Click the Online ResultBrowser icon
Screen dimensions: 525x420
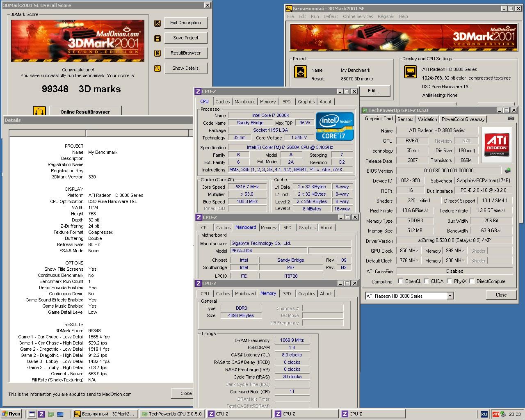(x=39, y=111)
